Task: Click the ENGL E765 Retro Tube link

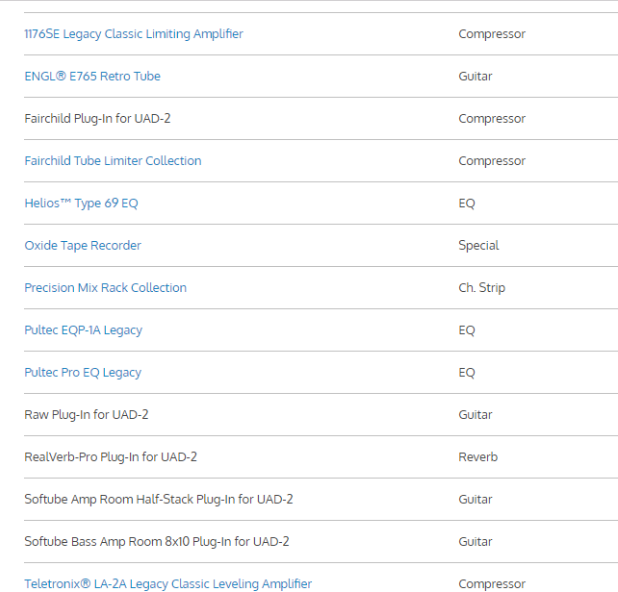Action: pos(92,76)
